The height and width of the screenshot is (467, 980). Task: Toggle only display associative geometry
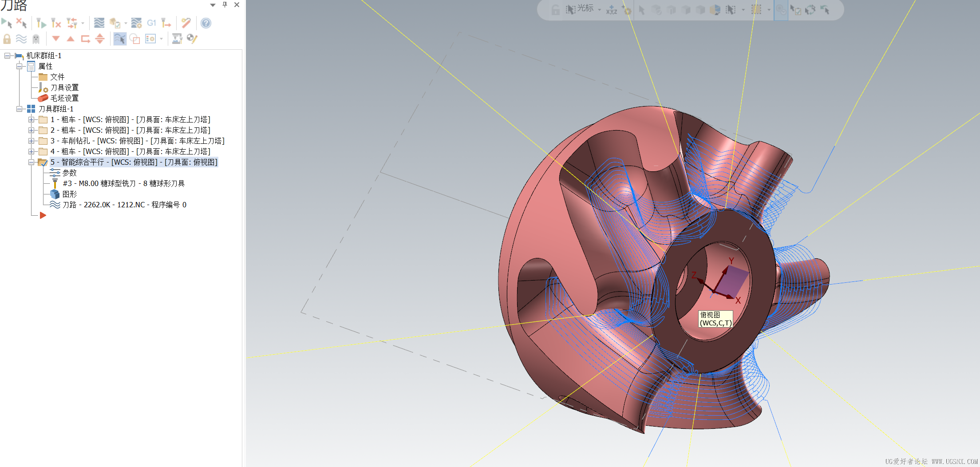coord(135,39)
